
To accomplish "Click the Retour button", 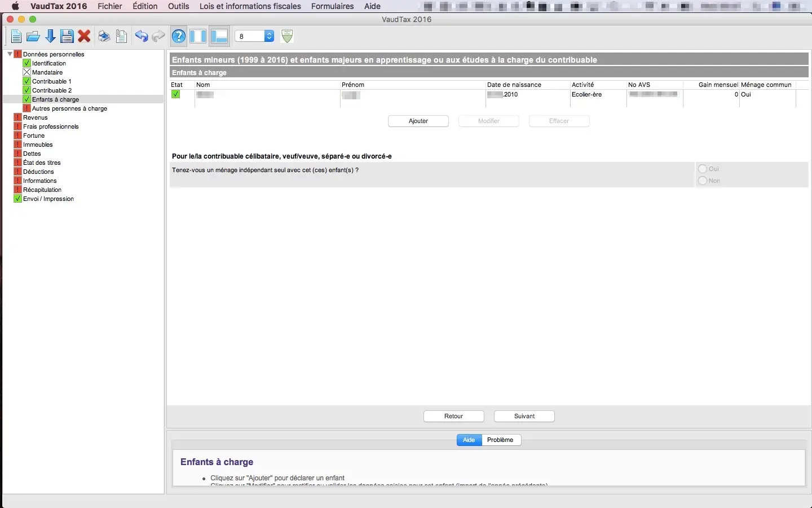I will (453, 416).
